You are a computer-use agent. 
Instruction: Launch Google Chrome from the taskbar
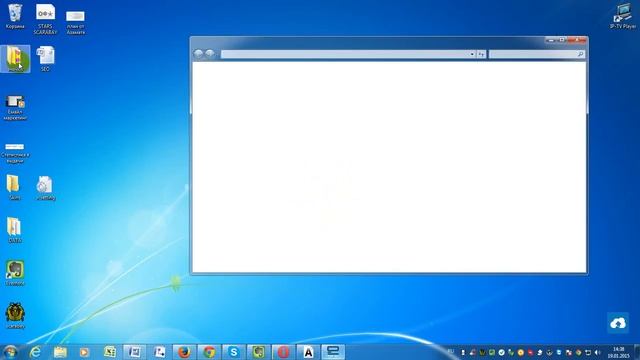209,352
